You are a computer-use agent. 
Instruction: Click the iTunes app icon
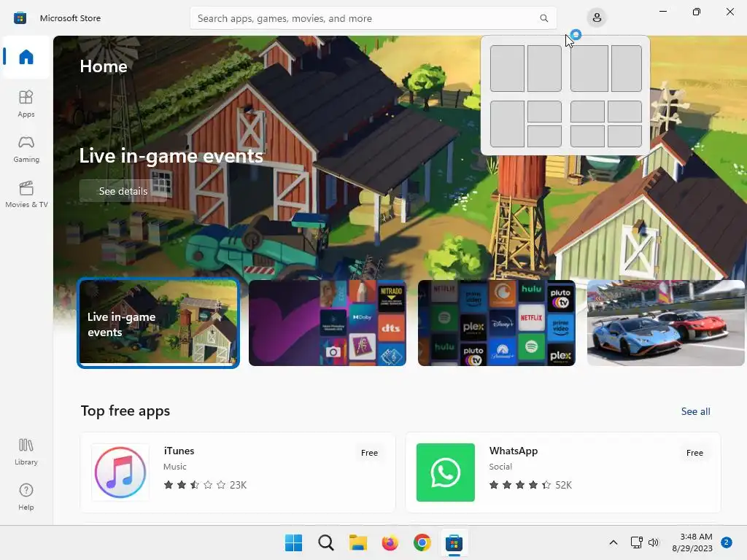[x=120, y=472]
